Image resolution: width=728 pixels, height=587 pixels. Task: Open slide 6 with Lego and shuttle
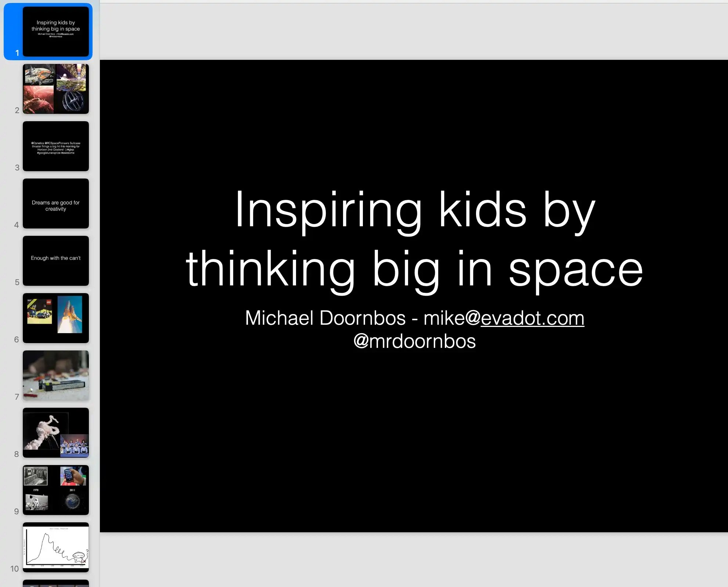click(x=55, y=318)
